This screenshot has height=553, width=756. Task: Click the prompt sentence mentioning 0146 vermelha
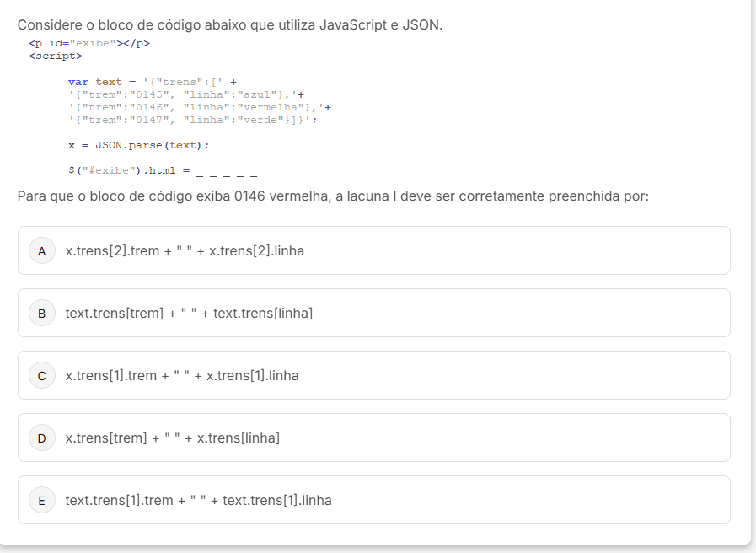tap(333, 196)
